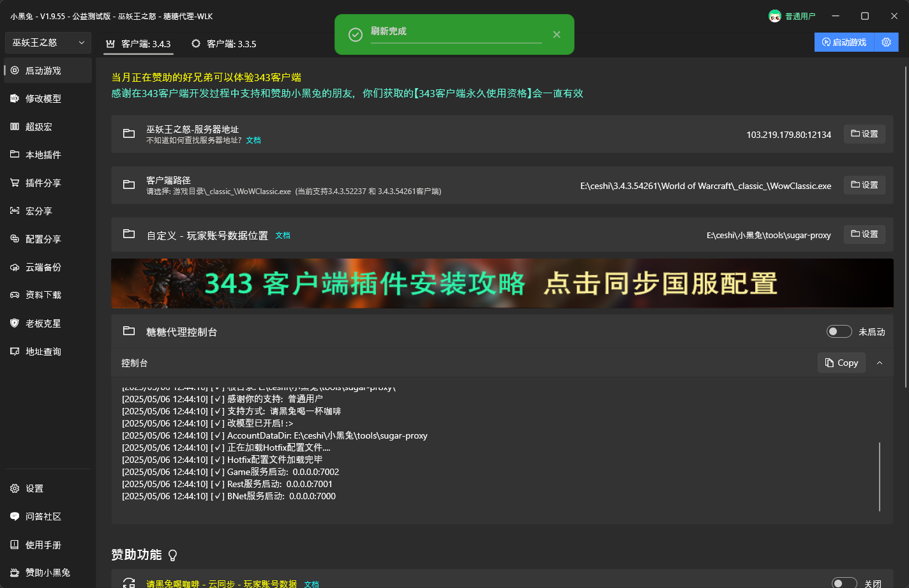
Task: Click 设置 button for 玩家账号数据位置 row
Action: (x=864, y=234)
